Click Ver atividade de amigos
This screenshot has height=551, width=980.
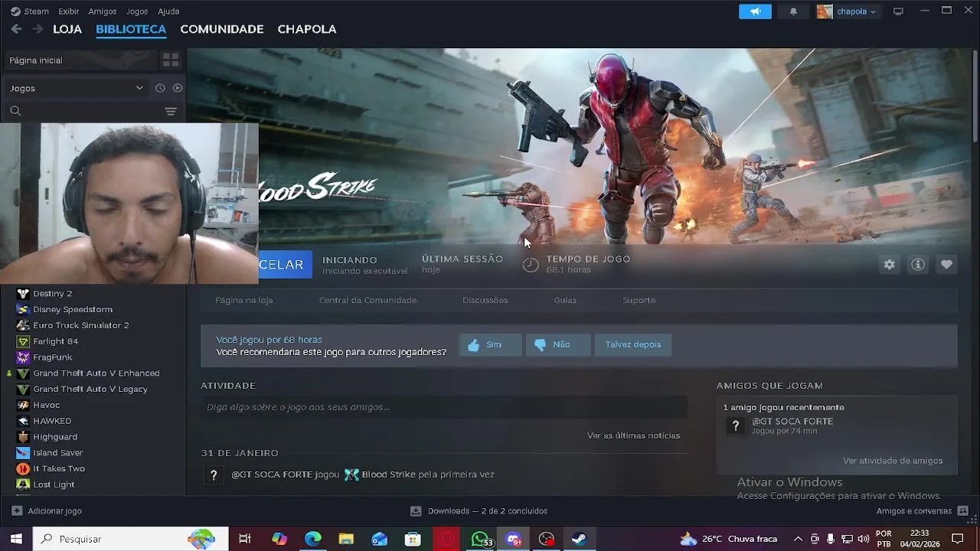[893, 461]
